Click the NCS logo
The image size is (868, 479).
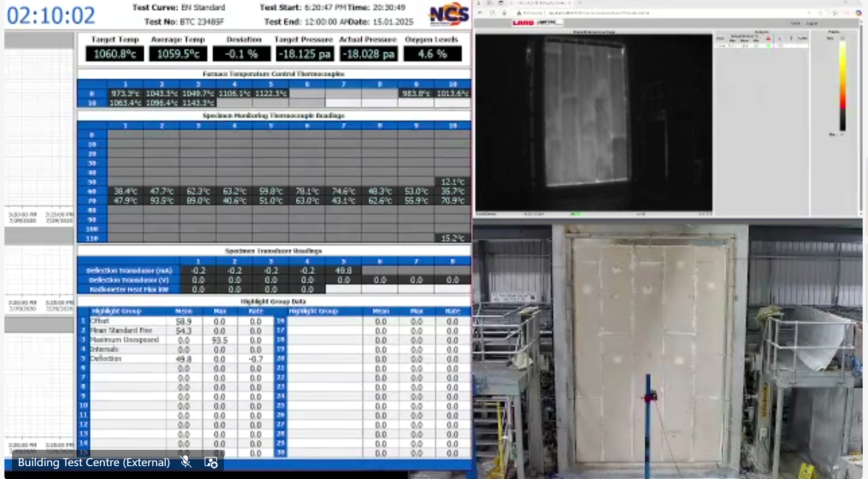coord(449,14)
